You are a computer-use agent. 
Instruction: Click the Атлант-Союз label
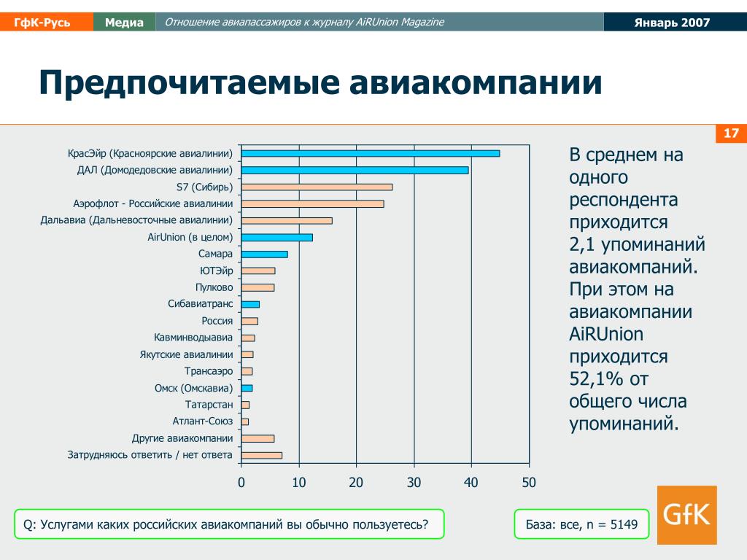point(203,421)
